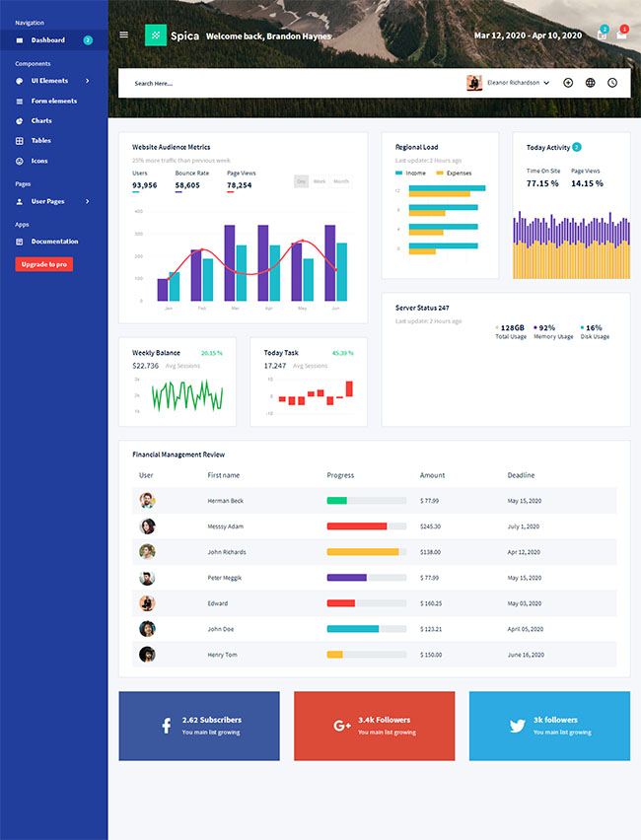Click the clock history icon
The height and width of the screenshot is (840, 641).
(x=612, y=83)
